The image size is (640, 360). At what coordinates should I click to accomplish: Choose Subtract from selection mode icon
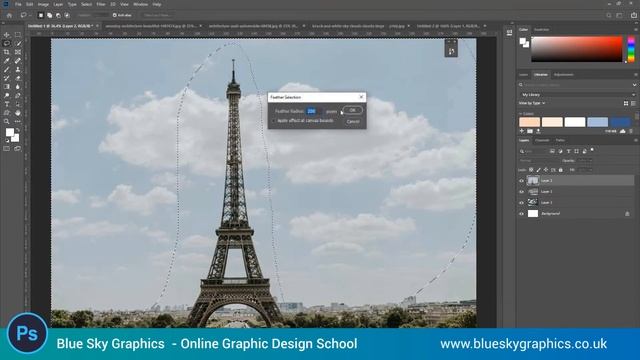[x=58, y=15]
